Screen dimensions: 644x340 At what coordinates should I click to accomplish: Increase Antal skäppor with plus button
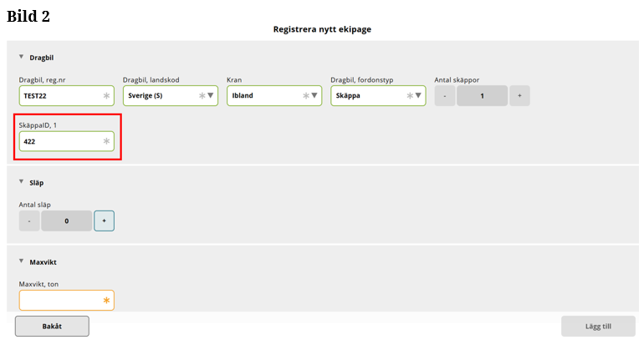click(519, 96)
